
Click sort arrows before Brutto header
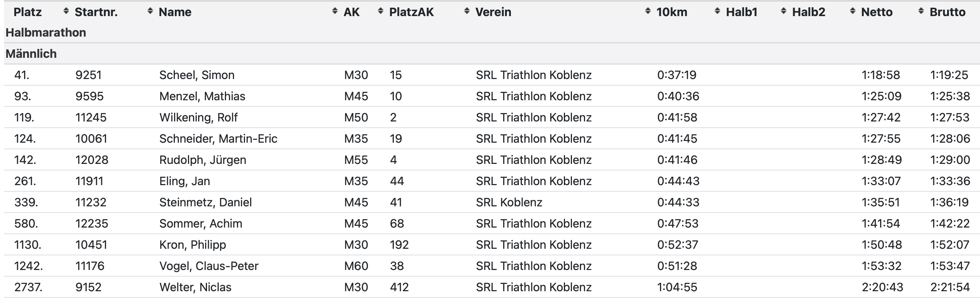click(x=921, y=11)
